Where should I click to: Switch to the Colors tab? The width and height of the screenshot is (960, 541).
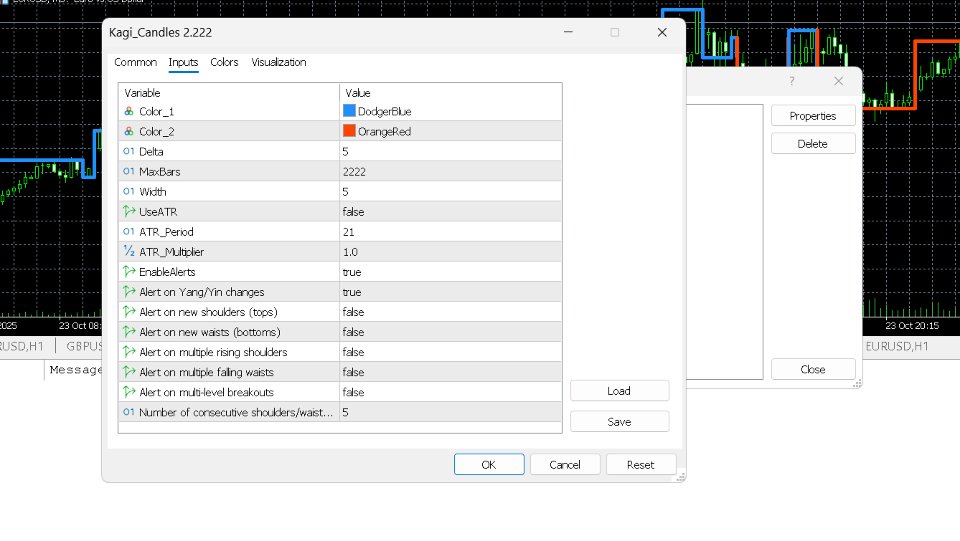(224, 62)
